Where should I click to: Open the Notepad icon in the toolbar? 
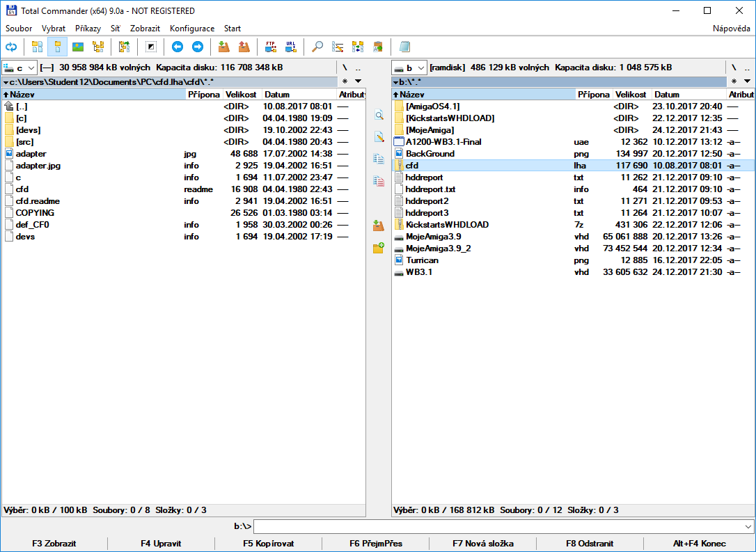tap(404, 47)
